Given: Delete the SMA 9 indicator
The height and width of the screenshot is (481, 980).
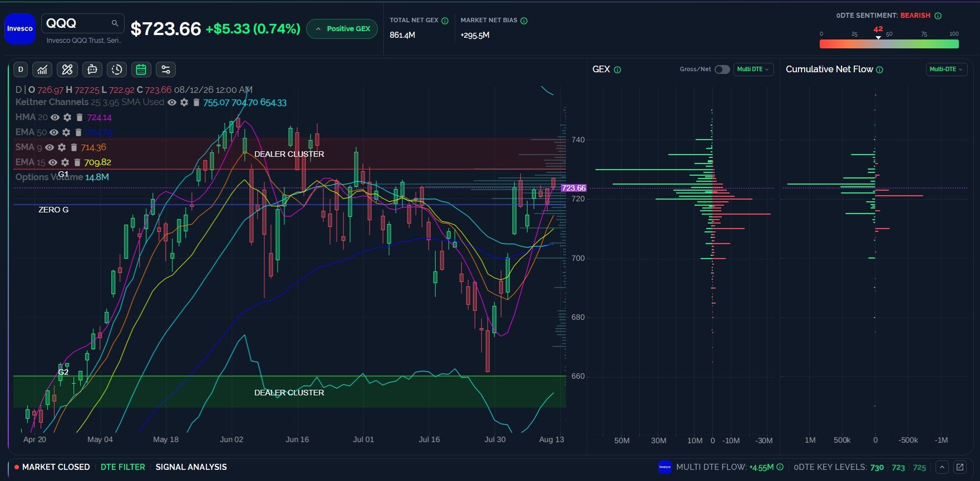Looking at the screenshot, I should pos(74,147).
